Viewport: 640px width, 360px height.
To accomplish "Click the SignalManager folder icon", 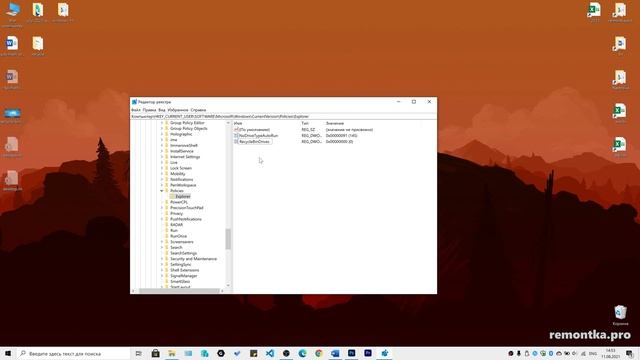I will tap(167, 276).
